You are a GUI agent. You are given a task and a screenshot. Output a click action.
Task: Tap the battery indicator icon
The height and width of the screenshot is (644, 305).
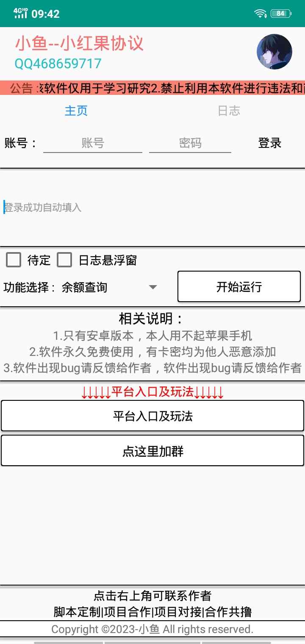(281, 14)
